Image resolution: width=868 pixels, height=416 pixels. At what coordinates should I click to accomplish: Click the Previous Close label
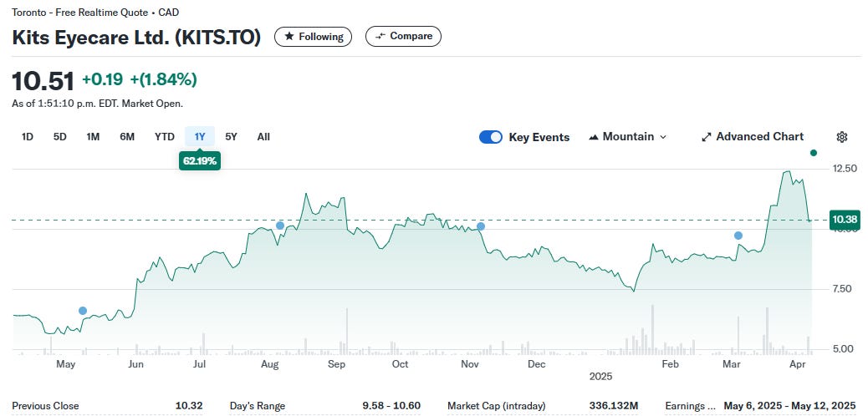point(45,406)
